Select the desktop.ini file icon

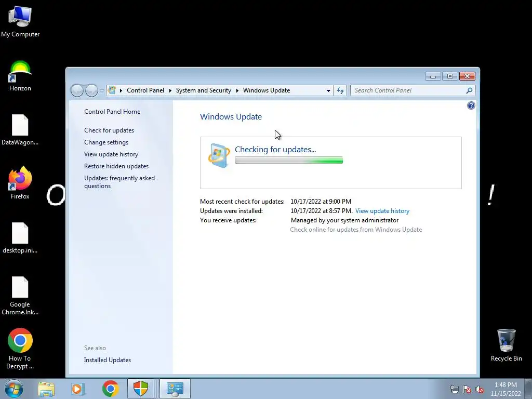20,238
